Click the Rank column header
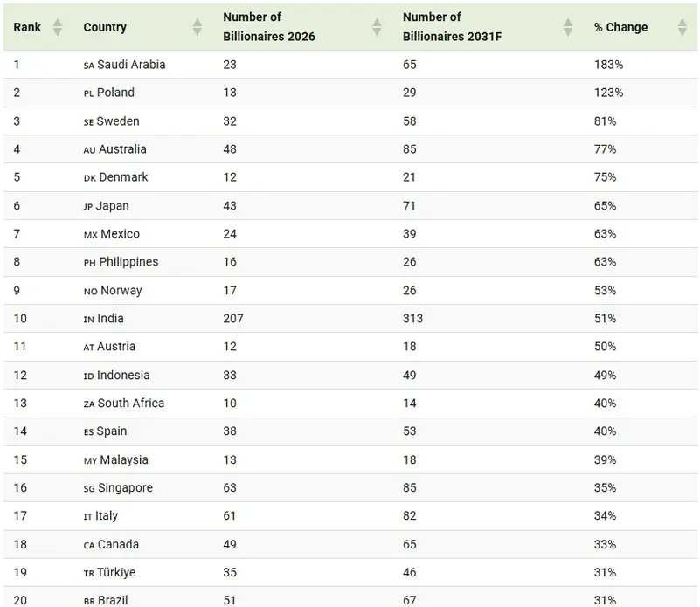 pos(27,27)
